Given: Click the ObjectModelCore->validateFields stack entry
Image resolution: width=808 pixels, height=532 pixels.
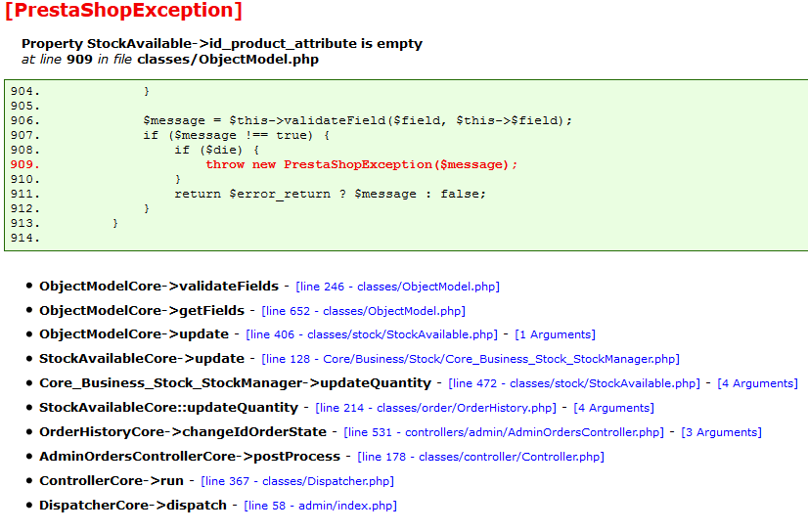Looking at the screenshot, I should coord(158,287).
